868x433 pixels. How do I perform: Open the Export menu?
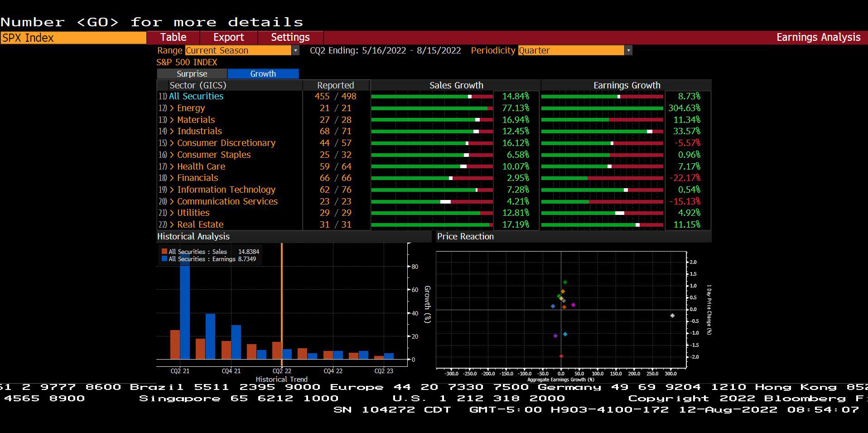[x=229, y=37]
